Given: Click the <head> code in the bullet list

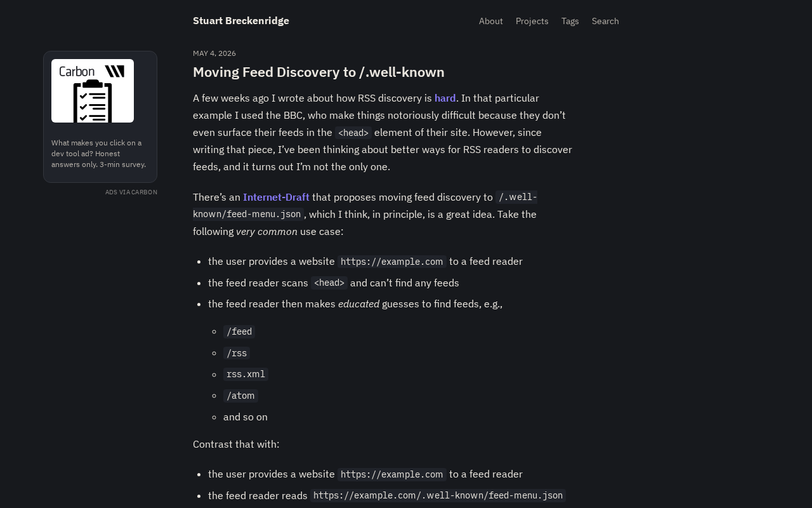Looking at the screenshot, I should tap(329, 283).
